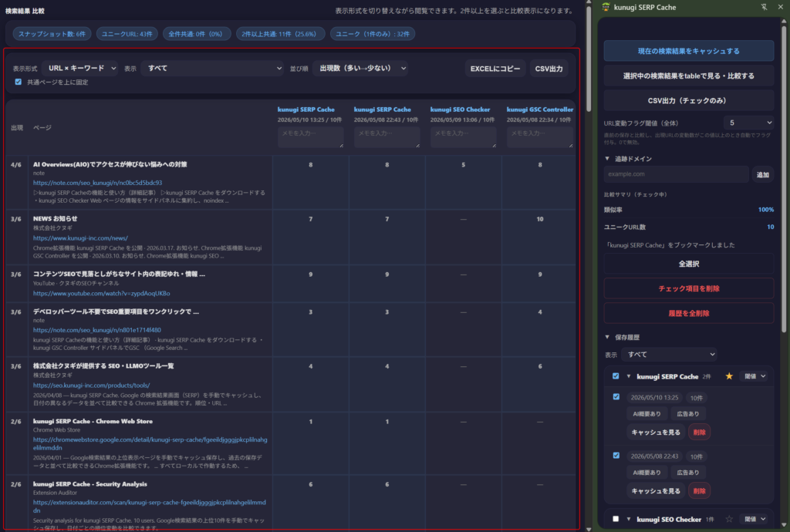Open the 表示 すべて dropdown in comparison toolbar
790x532 pixels.
pyautogui.click(x=213, y=68)
